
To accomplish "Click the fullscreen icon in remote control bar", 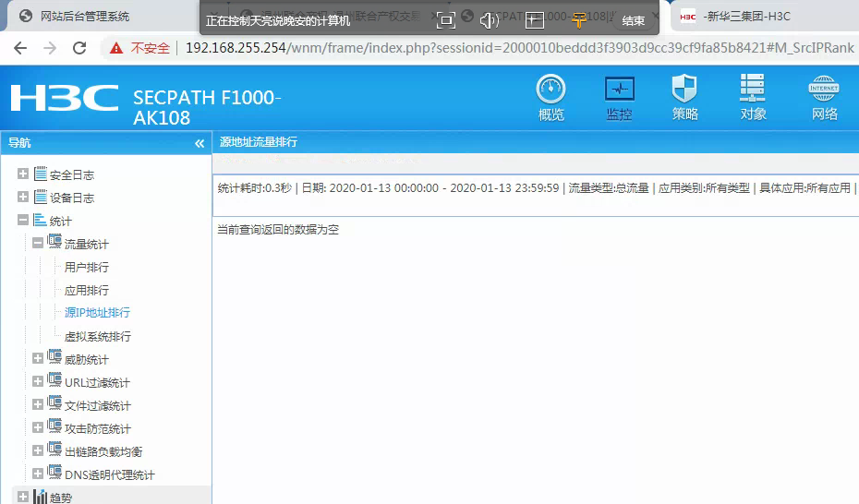I will pos(446,21).
